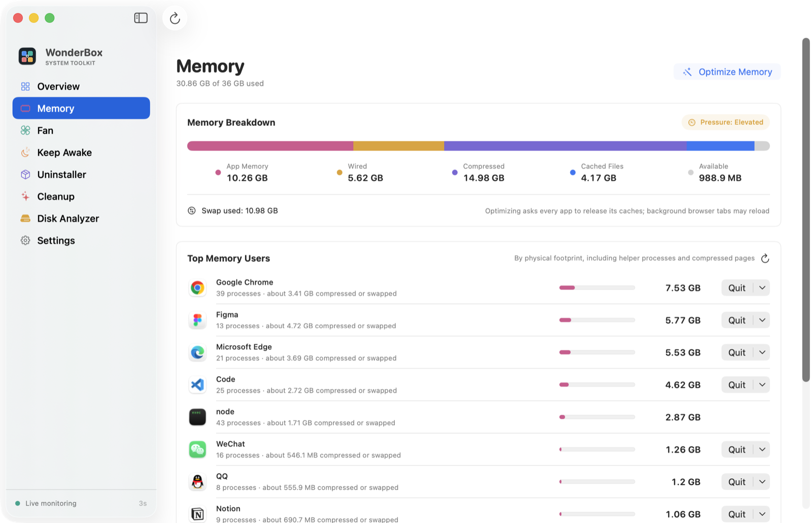Go to Keep Awake

coord(81,152)
